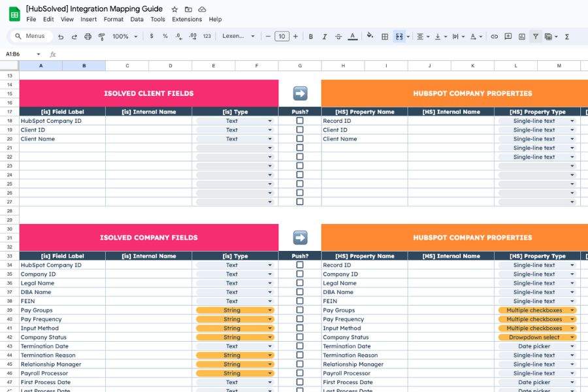This screenshot has height=392, width=588.
Task: Increase font size with plus button
Action: 295,37
